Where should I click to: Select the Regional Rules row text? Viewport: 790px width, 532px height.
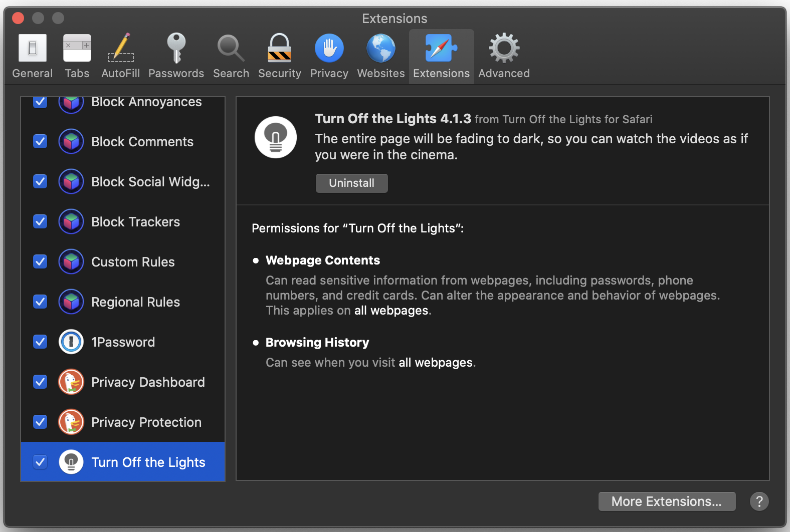135,302
